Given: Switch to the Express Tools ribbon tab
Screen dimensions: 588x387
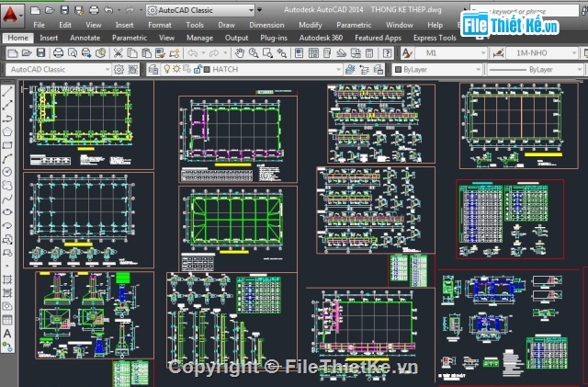Looking at the screenshot, I should (435, 38).
